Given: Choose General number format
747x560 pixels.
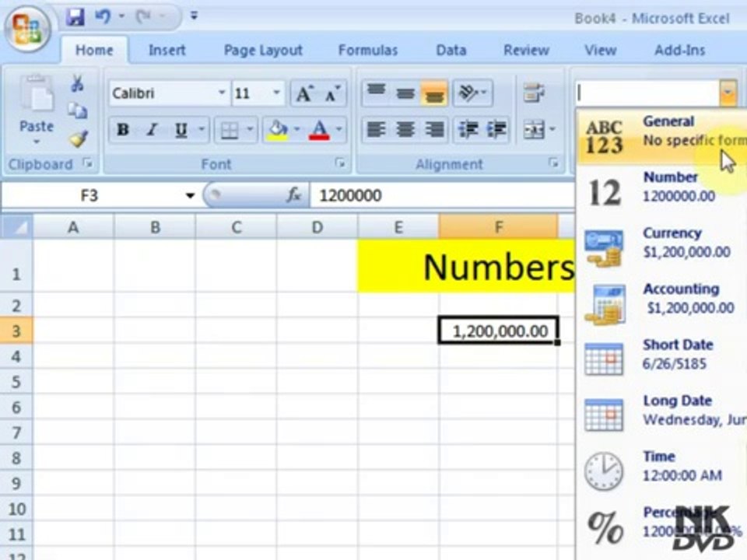Looking at the screenshot, I should click(661, 136).
